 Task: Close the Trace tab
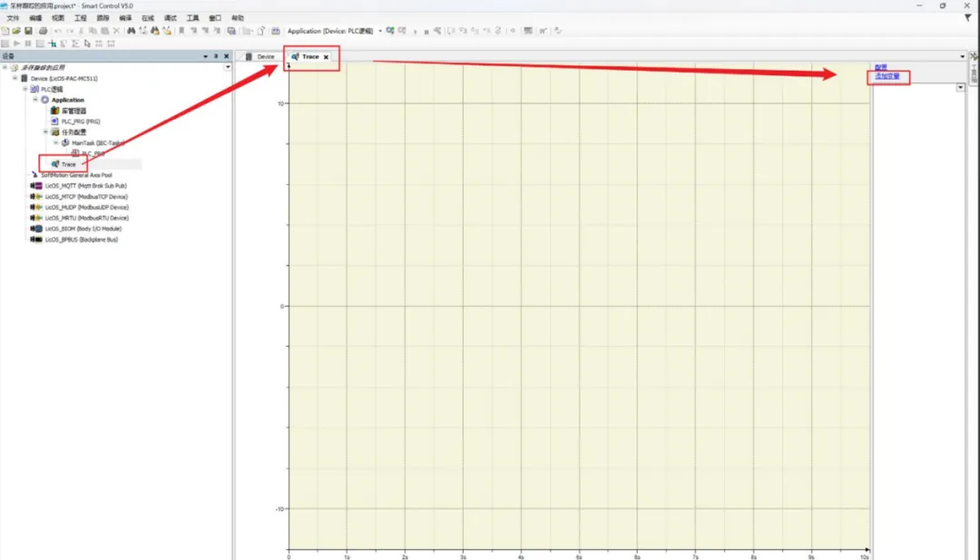coord(326,57)
